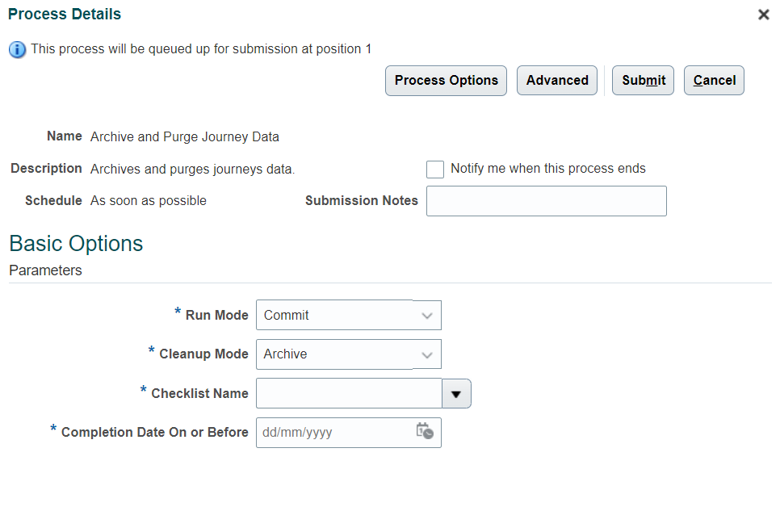Select the Run Mode field showing Commit

pyautogui.click(x=339, y=315)
